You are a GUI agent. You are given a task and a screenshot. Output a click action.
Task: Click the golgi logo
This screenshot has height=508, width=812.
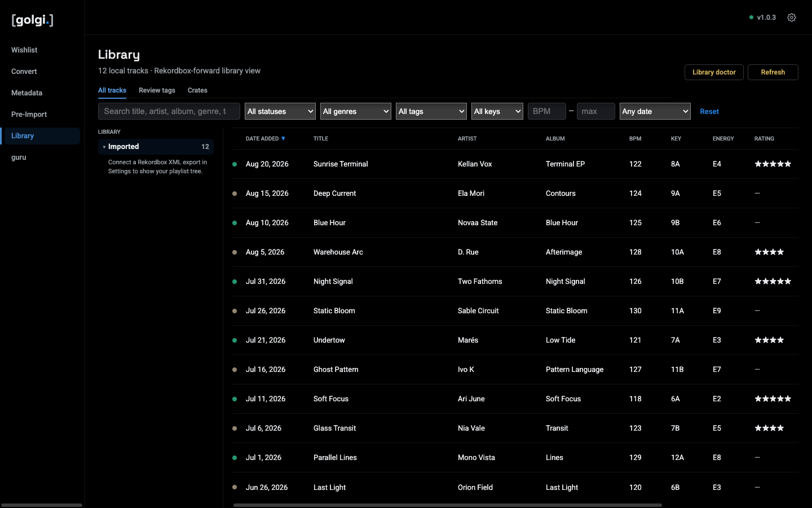pos(33,20)
